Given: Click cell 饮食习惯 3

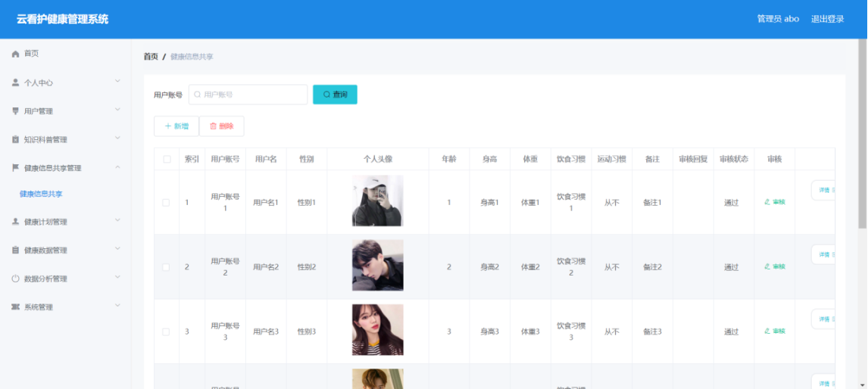Looking at the screenshot, I should click(x=571, y=331).
